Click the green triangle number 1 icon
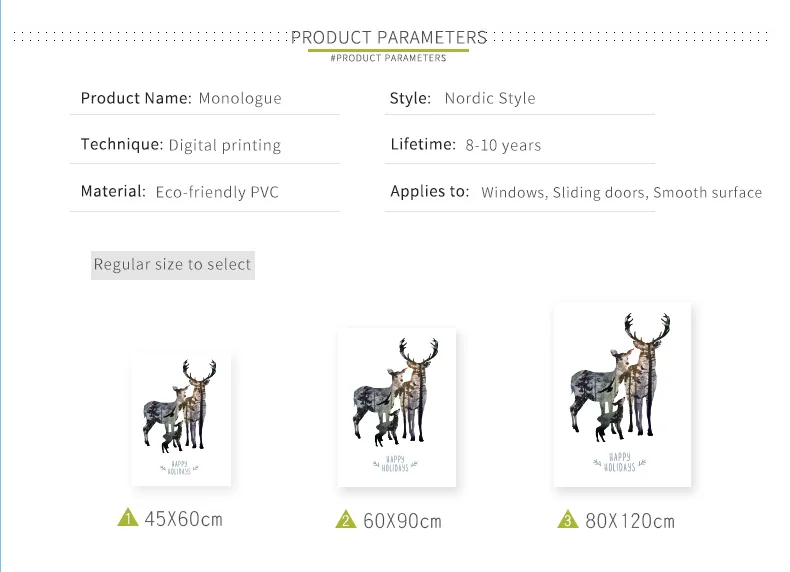The image size is (790, 572). coord(128,518)
